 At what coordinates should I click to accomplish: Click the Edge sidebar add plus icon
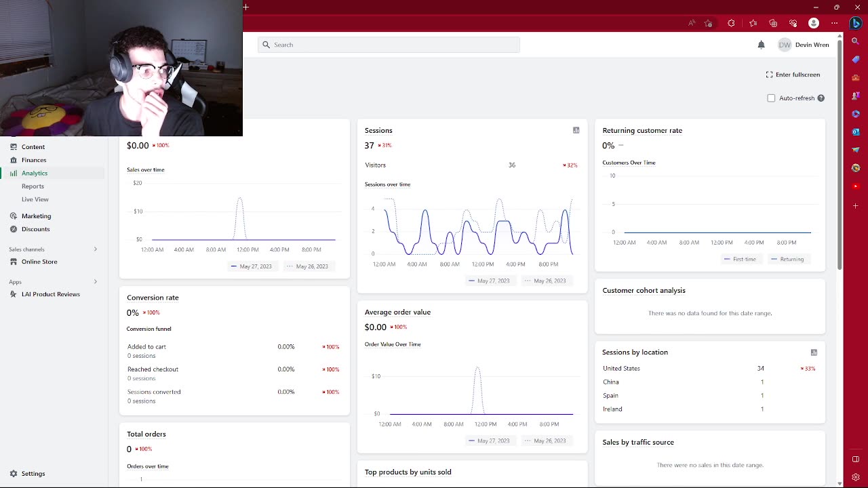(x=856, y=205)
